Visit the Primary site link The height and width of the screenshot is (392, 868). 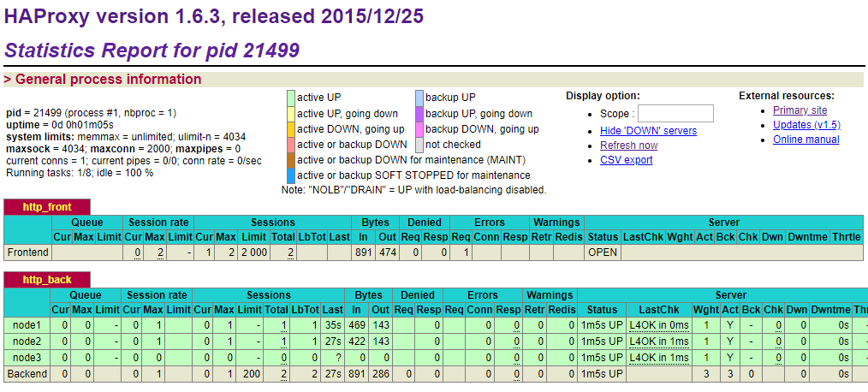[800, 110]
